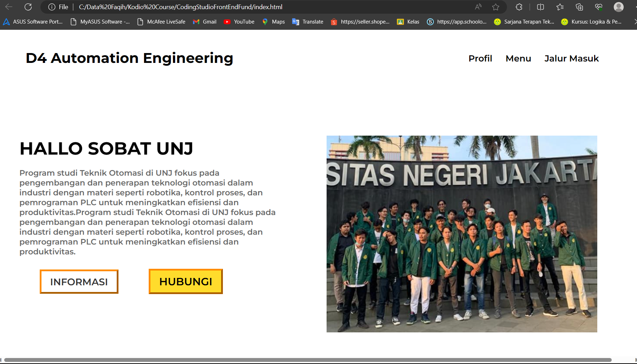The width and height of the screenshot is (637, 364).
Task: Open Read aloud from the address bar
Action: [477, 7]
